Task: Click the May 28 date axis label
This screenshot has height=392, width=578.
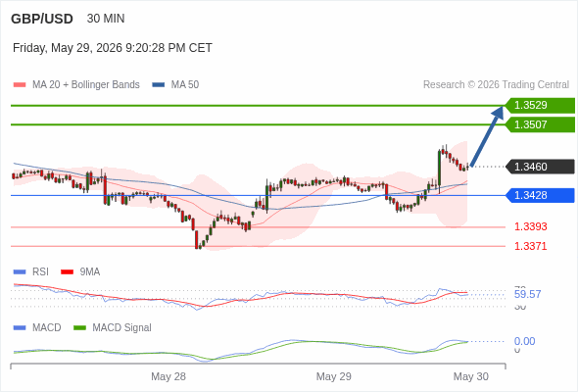Action: click(x=169, y=376)
